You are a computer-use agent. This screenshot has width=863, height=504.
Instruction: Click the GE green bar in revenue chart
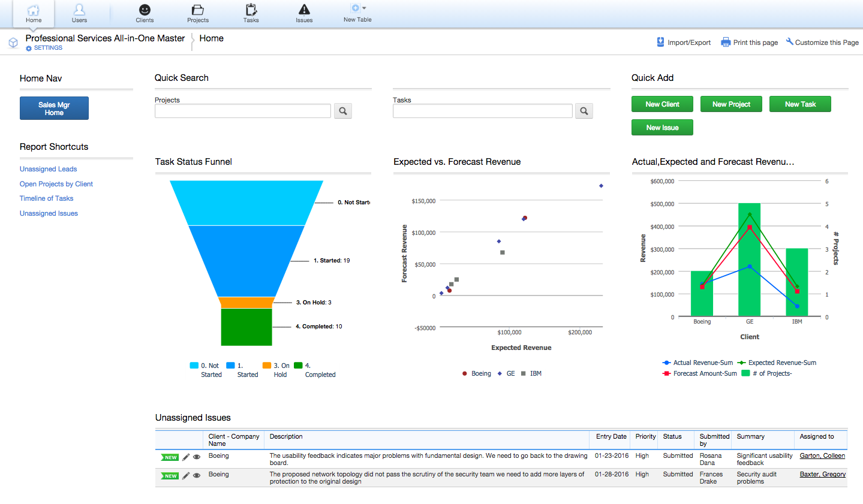749,259
